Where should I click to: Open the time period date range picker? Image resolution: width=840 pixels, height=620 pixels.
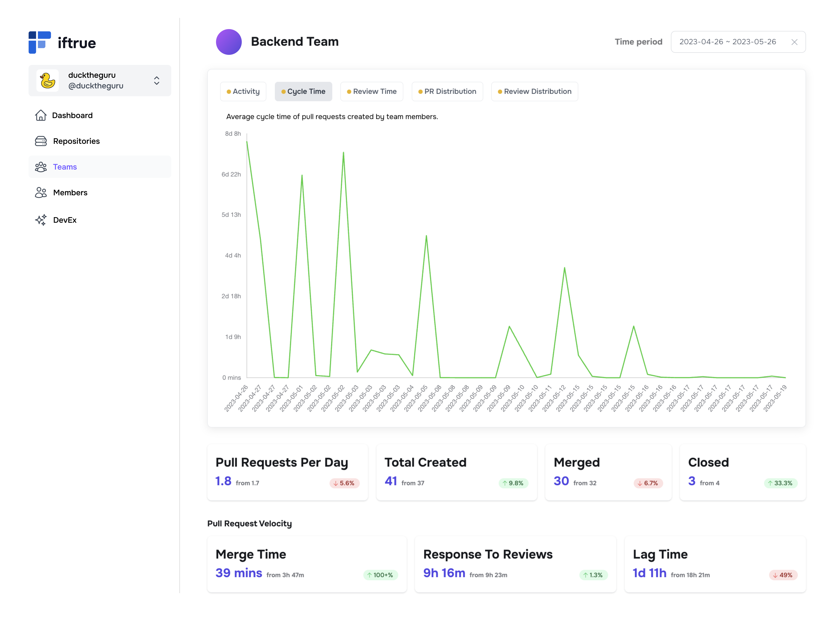click(x=727, y=42)
